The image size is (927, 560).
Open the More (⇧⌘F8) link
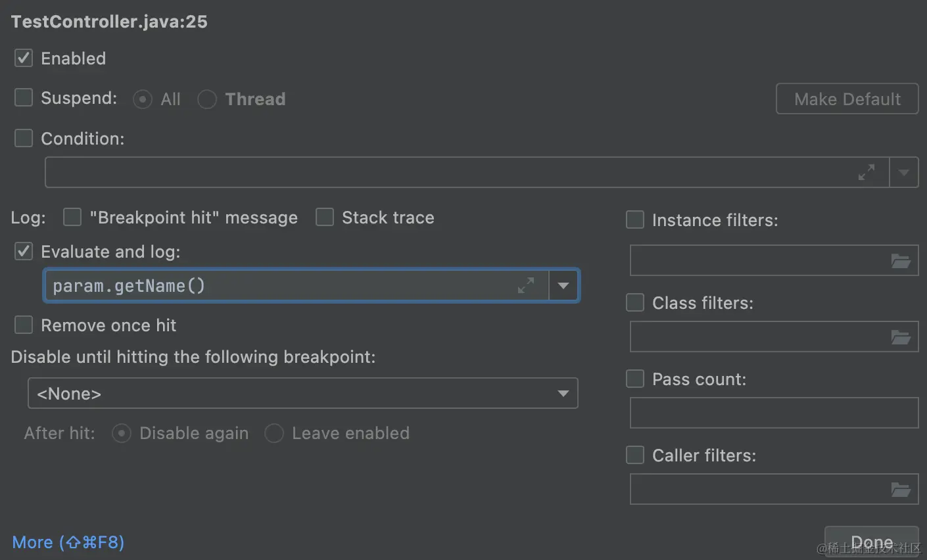click(x=68, y=542)
